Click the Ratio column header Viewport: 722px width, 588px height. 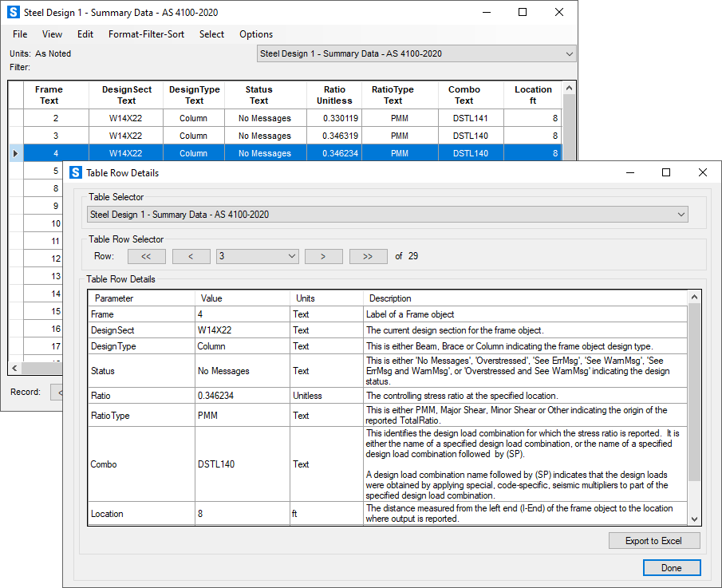(334, 95)
